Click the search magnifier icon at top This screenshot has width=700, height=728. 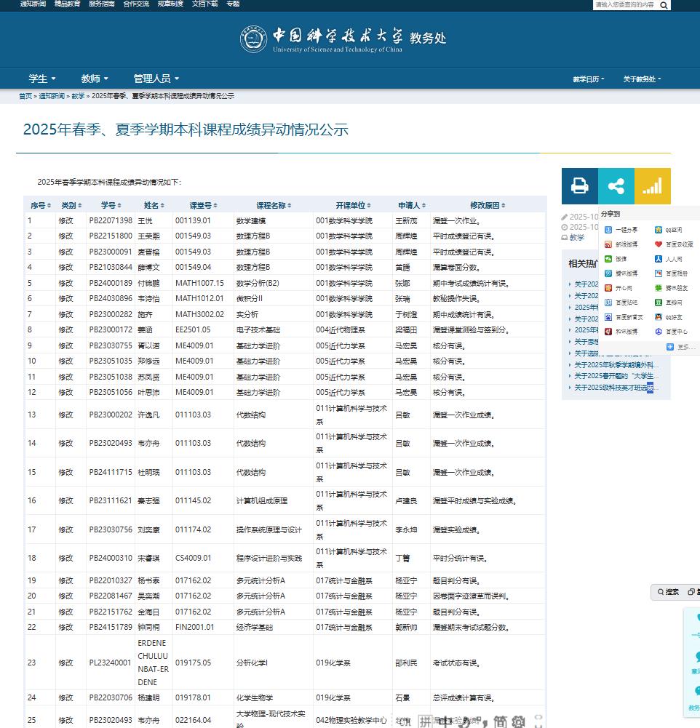coord(664,4)
